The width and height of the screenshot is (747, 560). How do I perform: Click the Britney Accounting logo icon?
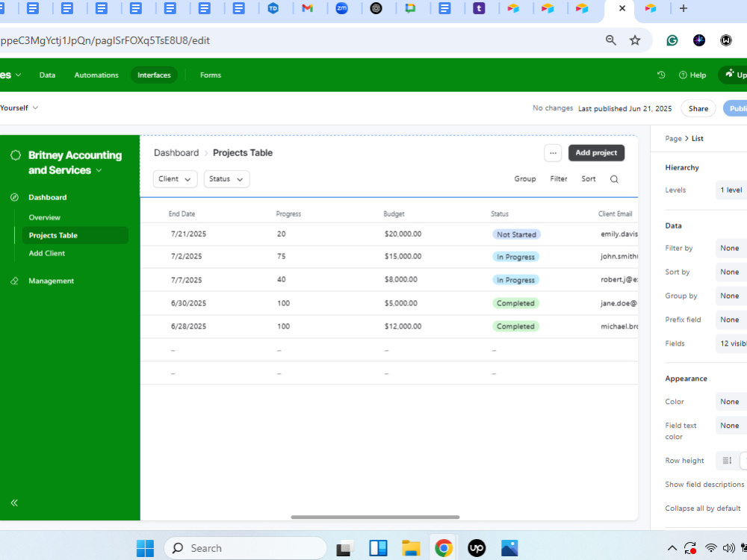pos(16,155)
